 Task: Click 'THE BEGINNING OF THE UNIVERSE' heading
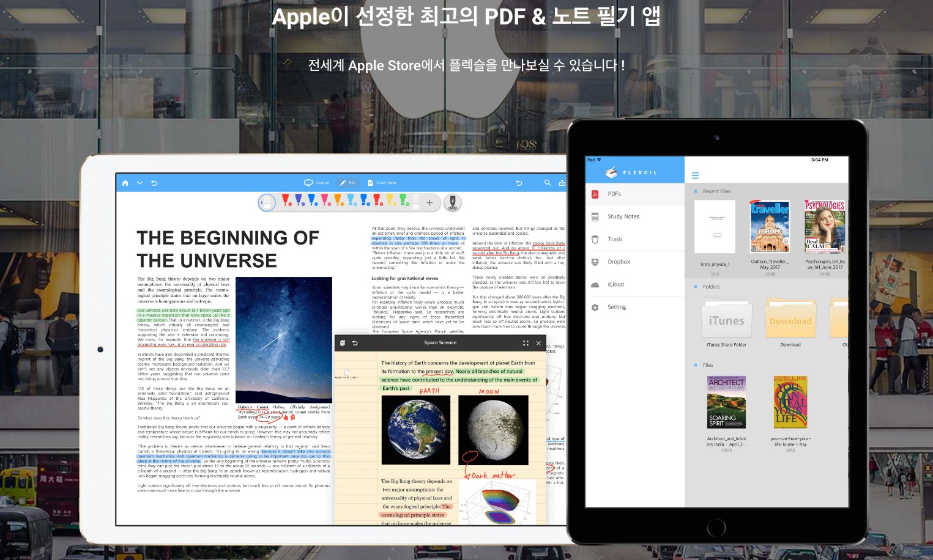point(228,249)
